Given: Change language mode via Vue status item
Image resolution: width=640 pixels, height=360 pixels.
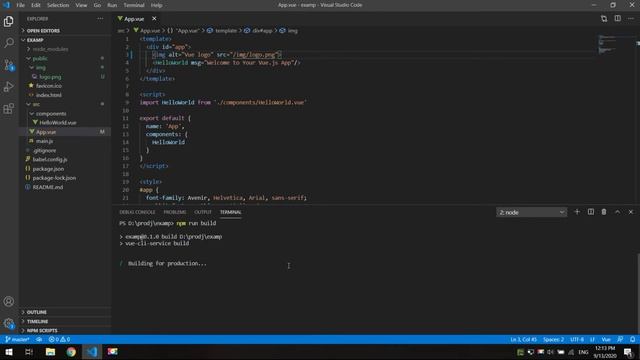Looking at the screenshot, I should [606, 340].
